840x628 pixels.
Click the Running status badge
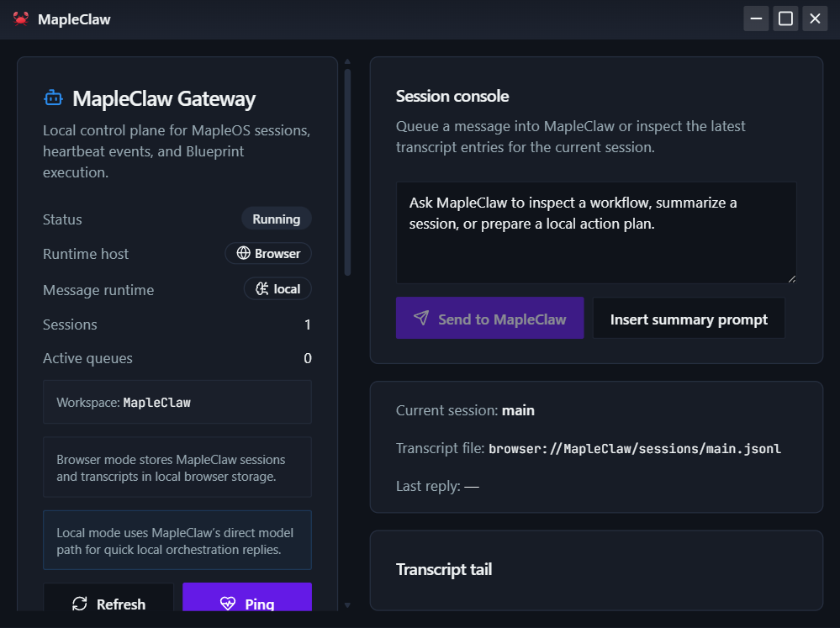[x=276, y=219]
